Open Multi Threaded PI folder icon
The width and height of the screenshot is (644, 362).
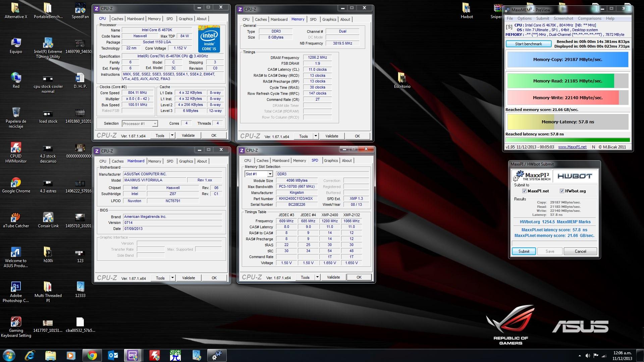(48, 292)
